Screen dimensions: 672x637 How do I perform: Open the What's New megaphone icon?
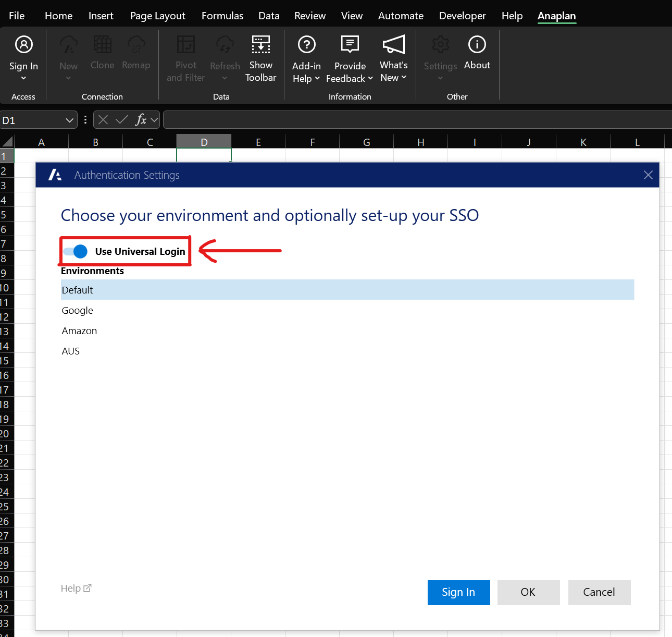pos(393,45)
